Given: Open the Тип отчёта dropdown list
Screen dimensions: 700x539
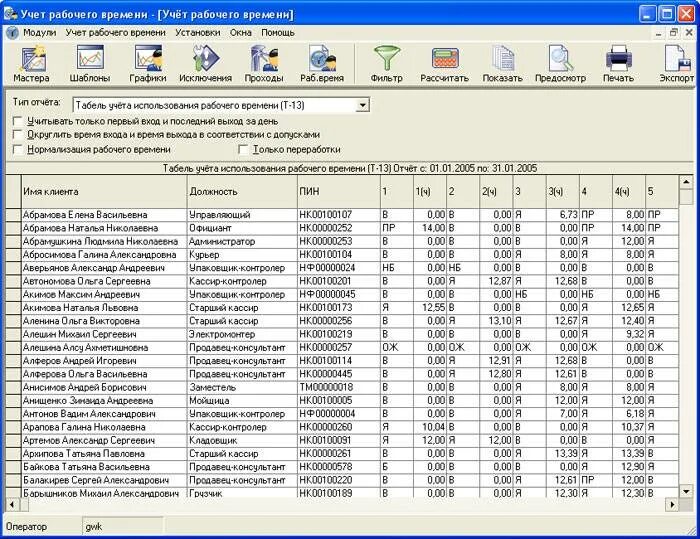Looking at the screenshot, I should (363, 106).
